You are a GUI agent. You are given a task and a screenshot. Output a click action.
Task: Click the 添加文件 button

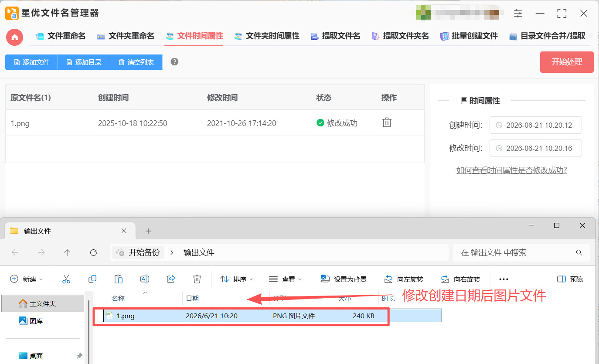click(x=31, y=62)
